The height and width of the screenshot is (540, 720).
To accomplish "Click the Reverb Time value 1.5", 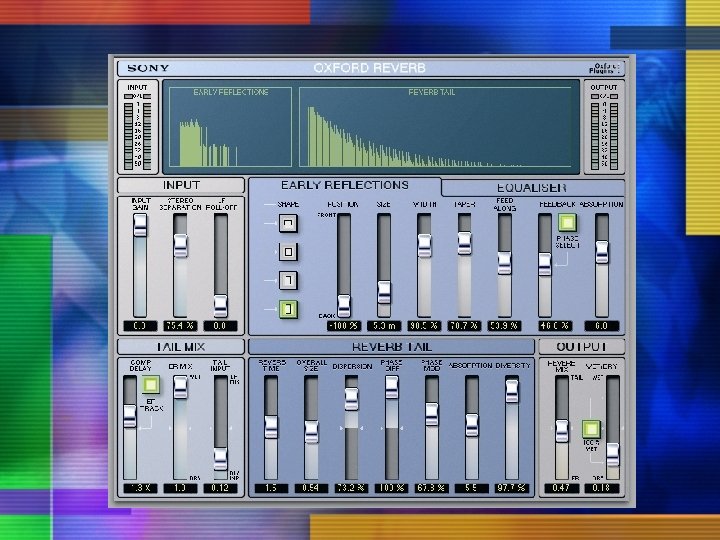I will pos(271,488).
